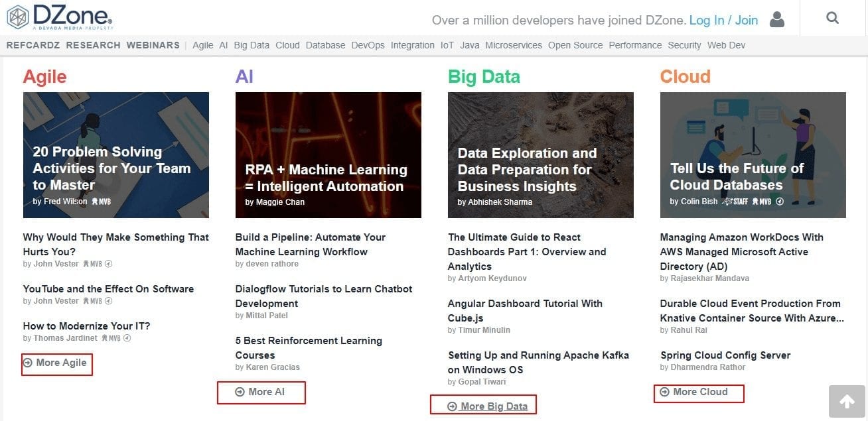This screenshot has height=421, width=868.
Task: Open the Big Data section heading
Action: pyautogui.click(x=484, y=77)
